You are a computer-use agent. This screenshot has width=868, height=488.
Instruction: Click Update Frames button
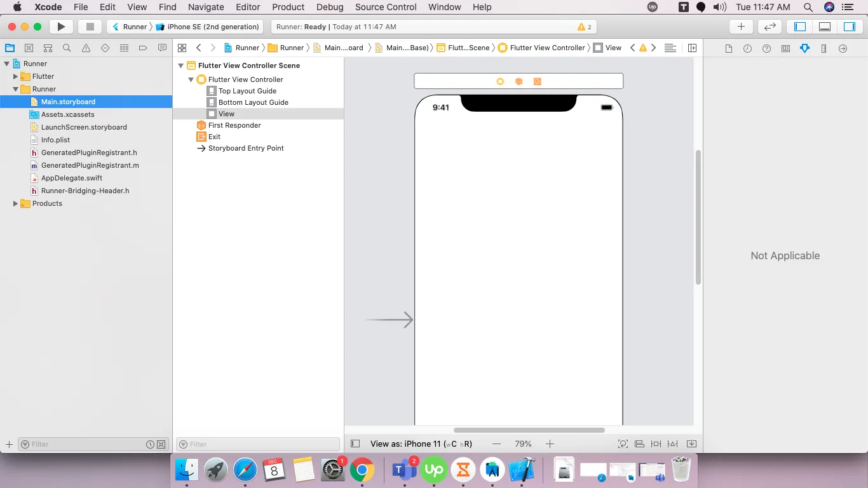tap(623, 444)
